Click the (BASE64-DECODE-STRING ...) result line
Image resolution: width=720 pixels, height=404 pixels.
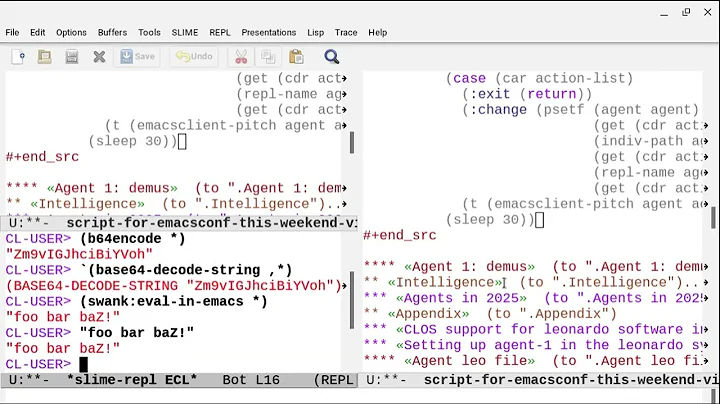[173, 286]
